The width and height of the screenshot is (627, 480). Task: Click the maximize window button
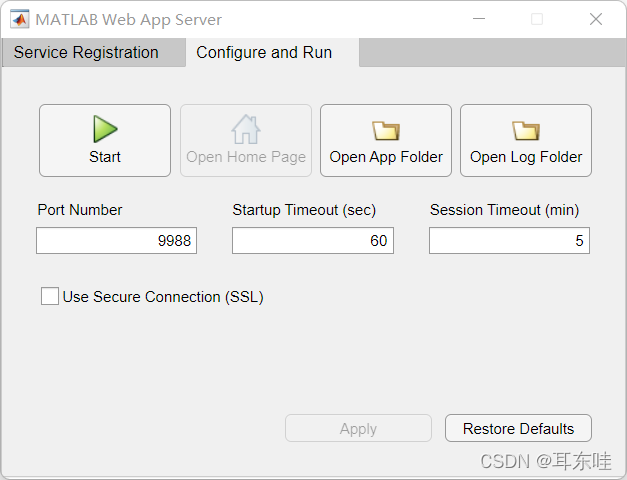click(537, 19)
